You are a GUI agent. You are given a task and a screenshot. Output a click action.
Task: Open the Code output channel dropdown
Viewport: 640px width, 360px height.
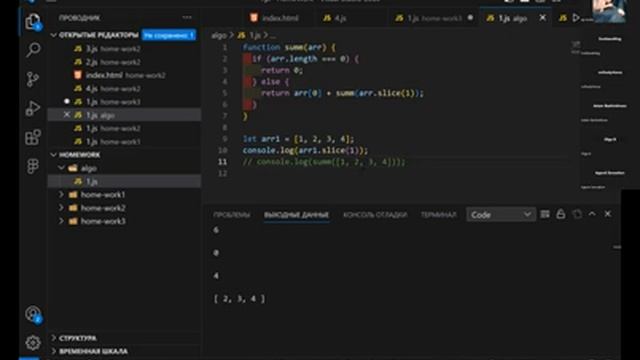click(501, 215)
